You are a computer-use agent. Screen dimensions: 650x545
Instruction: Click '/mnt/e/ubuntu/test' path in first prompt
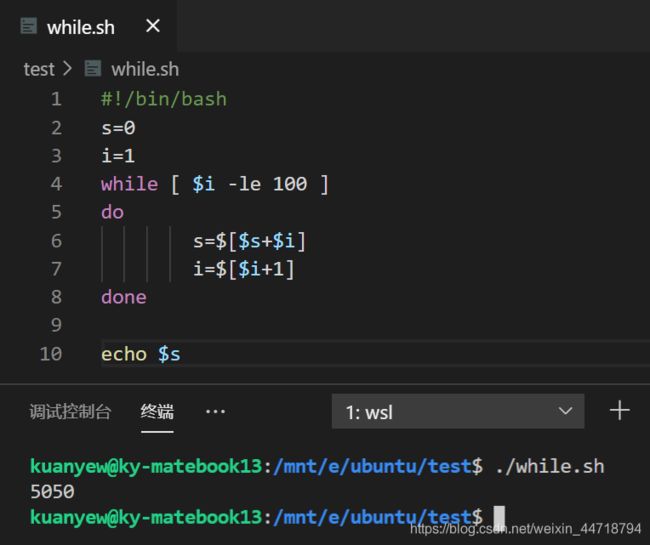[373, 467]
